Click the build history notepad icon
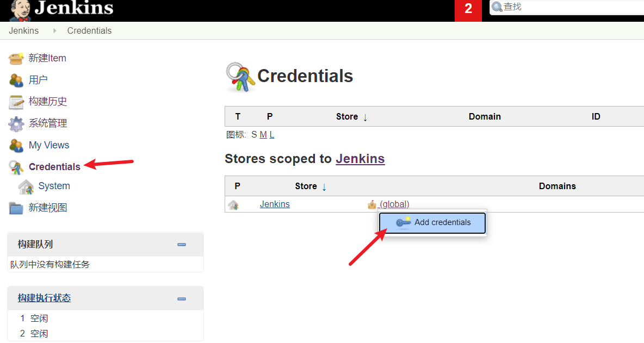Image resolution: width=644 pixels, height=343 pixels. click(16, 102)
